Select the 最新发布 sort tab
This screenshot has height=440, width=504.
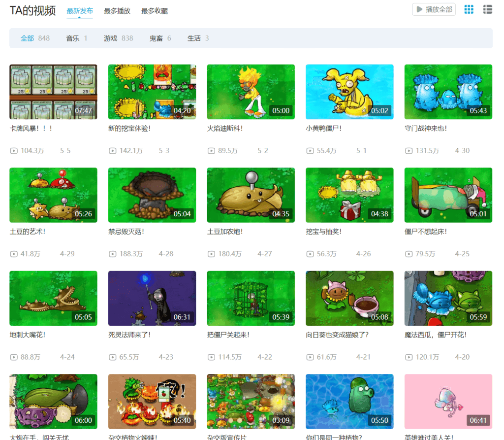pos(80,11)
